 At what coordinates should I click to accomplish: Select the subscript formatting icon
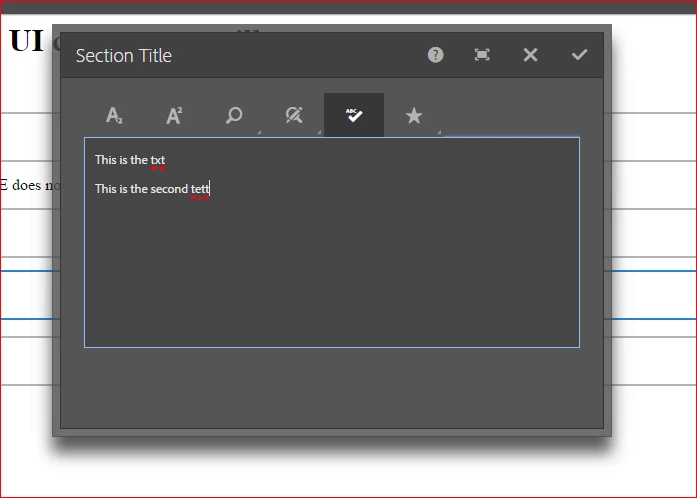(114, 115)
